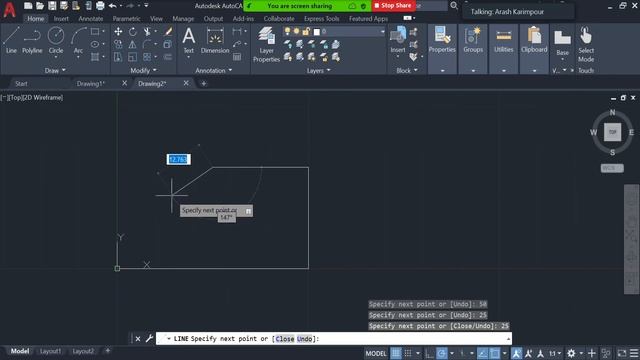Click the Undo arrow in quick access
This screenshot has height=360, width=640.
(112, 6)
